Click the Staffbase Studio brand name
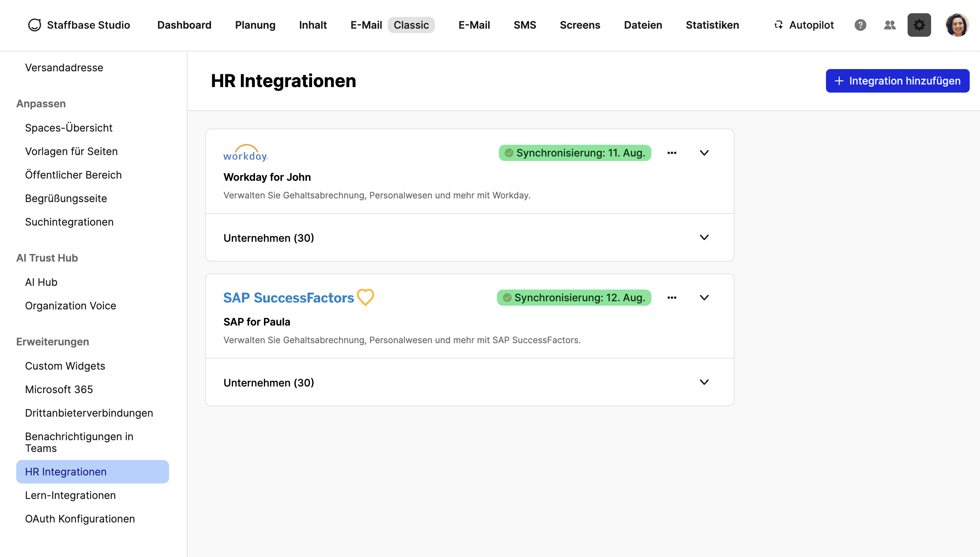Viewport: 980px width, 557px height. (x=88, y=25)
